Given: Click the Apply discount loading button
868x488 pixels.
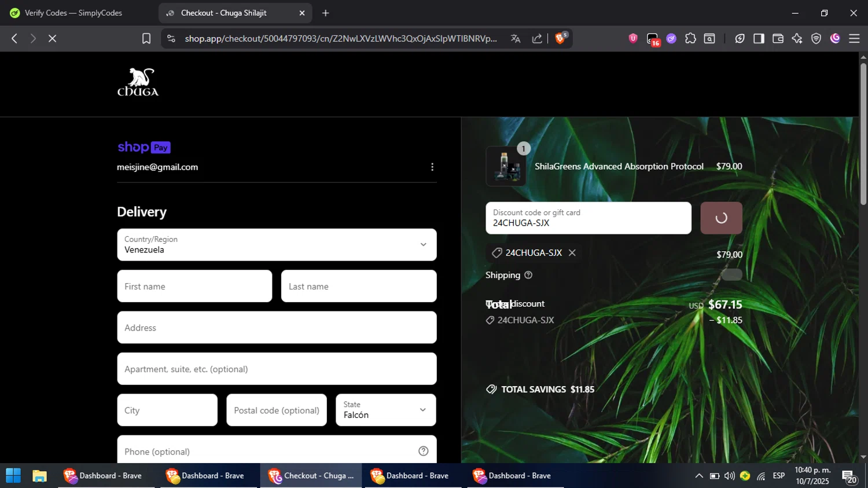Looking at the screenshot, I should tap(721, 218).
